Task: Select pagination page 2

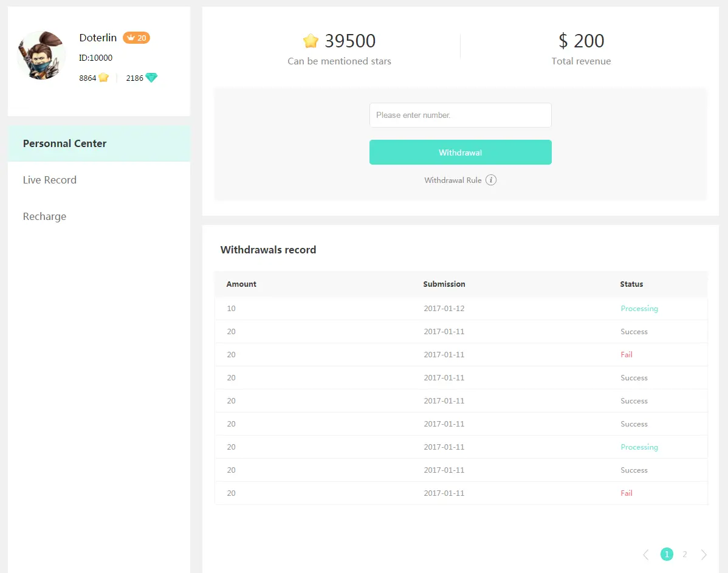Action: [x=685, y=554]
